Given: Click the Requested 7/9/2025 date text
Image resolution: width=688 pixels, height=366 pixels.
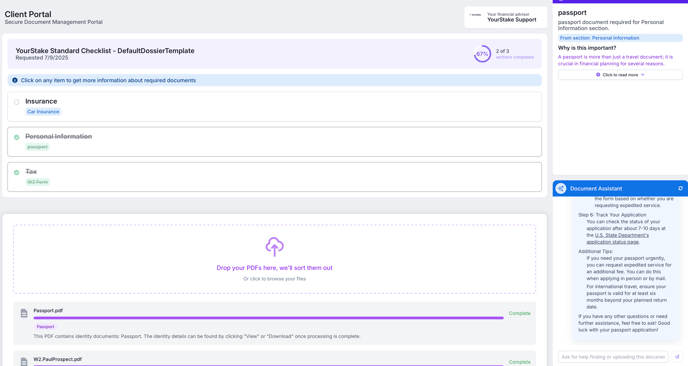Looking at the screenshot, I should 42,58.
